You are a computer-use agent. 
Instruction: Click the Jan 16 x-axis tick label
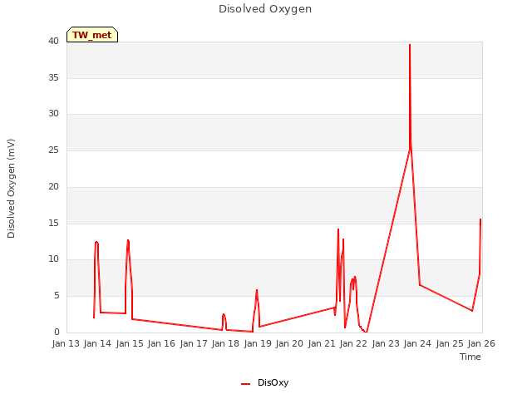point(161,343)
